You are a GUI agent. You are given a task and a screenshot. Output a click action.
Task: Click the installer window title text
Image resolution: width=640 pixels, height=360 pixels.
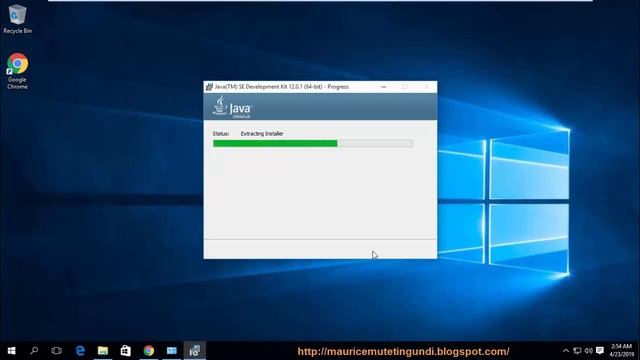tap(282, 87)
